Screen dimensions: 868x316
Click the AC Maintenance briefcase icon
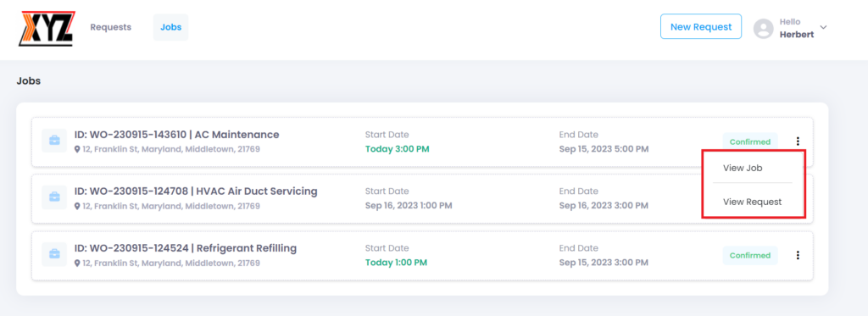(54, 141)
